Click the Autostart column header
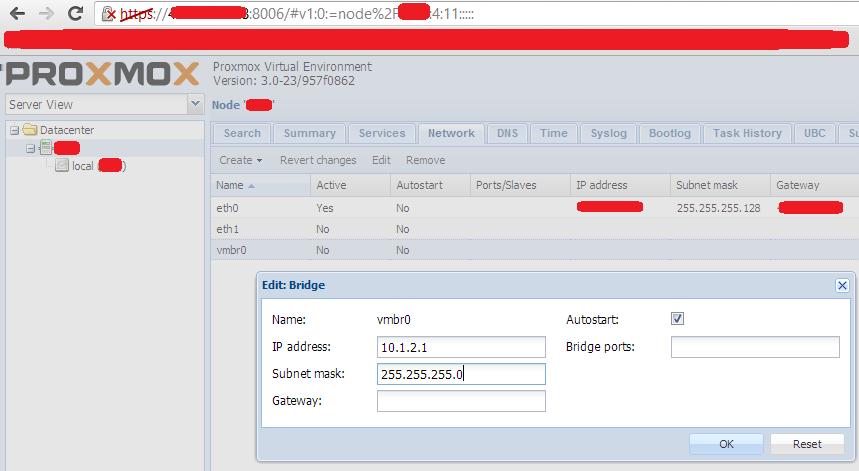 431,185
